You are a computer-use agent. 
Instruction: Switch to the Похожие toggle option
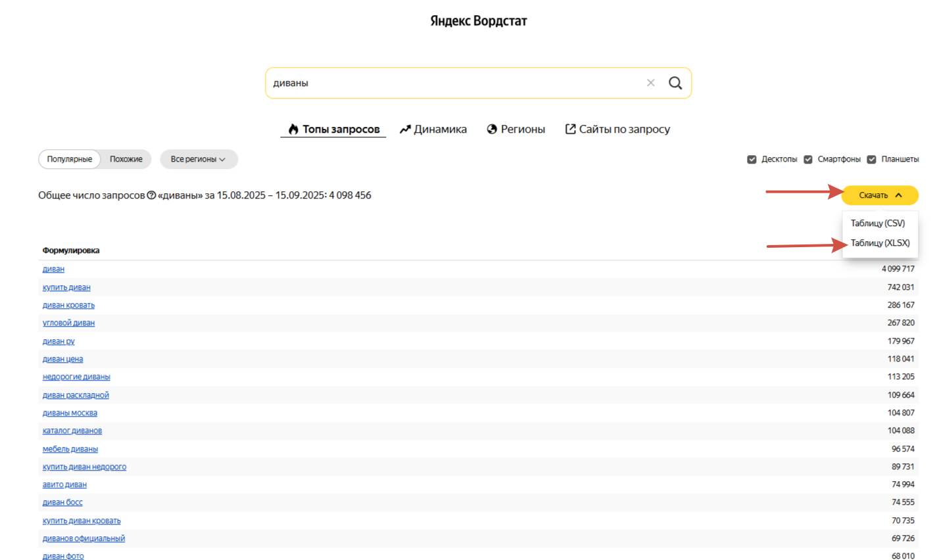pos(126,159)
